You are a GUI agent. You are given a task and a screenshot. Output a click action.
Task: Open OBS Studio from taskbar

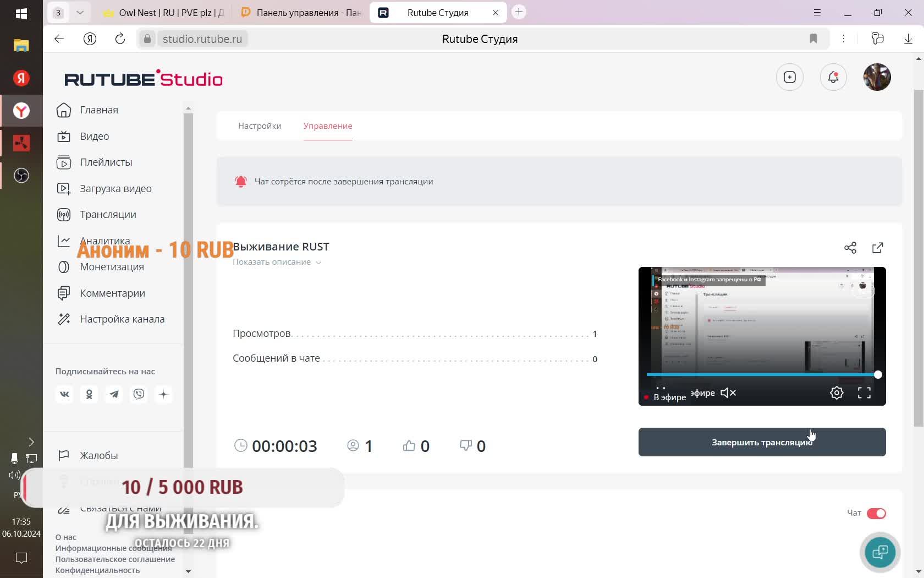pyautogui.click(x=21, y=176)
